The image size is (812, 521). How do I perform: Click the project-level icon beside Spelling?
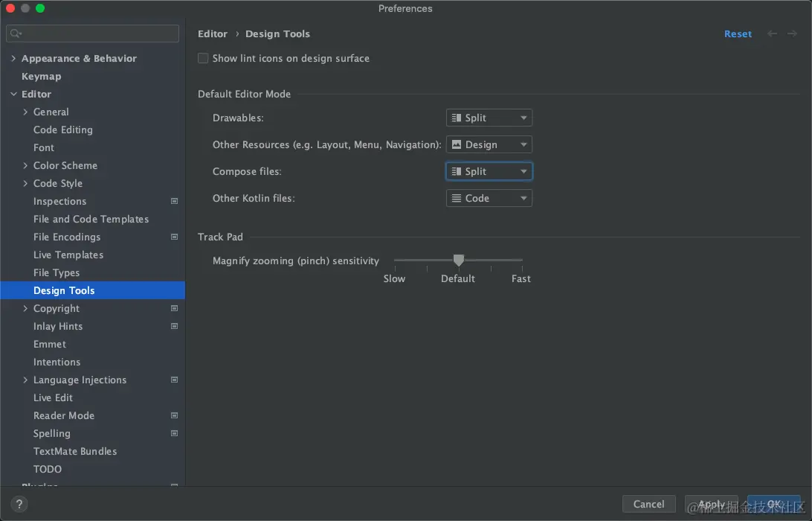click(x=175, y=433)
